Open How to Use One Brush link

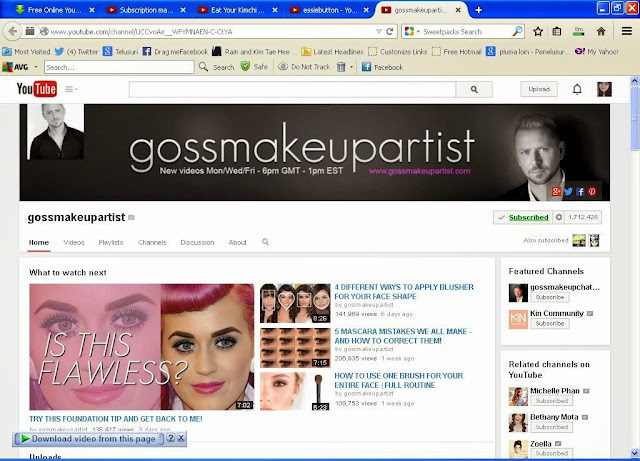coord(399,380)
